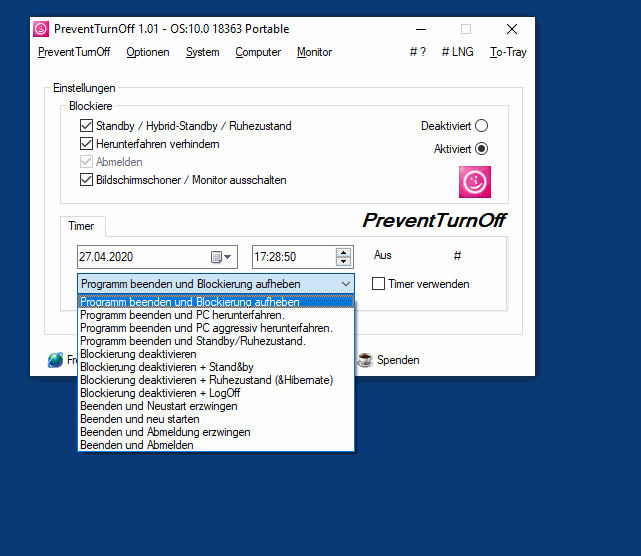Open the '# ?' help menu
The width and height of the screenshot is (641, 556).
pyautogui.click(x=418, y=52)
